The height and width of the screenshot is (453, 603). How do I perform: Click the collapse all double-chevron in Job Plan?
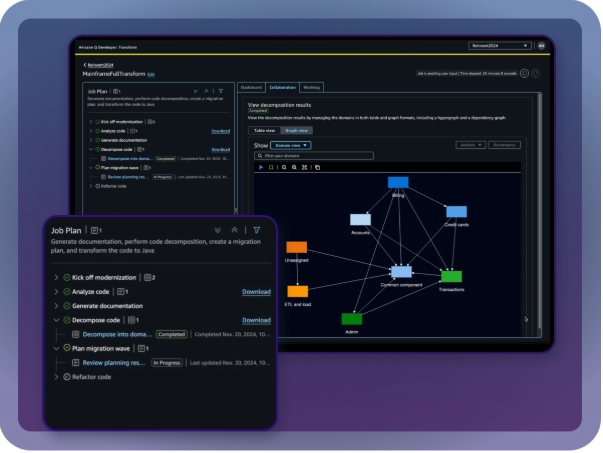click(235, 230)
